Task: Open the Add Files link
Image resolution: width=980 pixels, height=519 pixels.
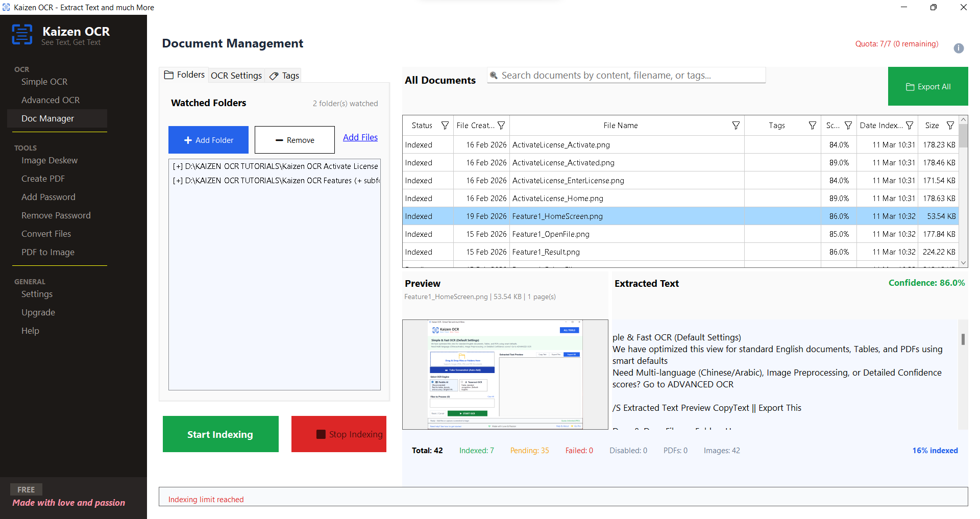Action: [x=360, y=137]
